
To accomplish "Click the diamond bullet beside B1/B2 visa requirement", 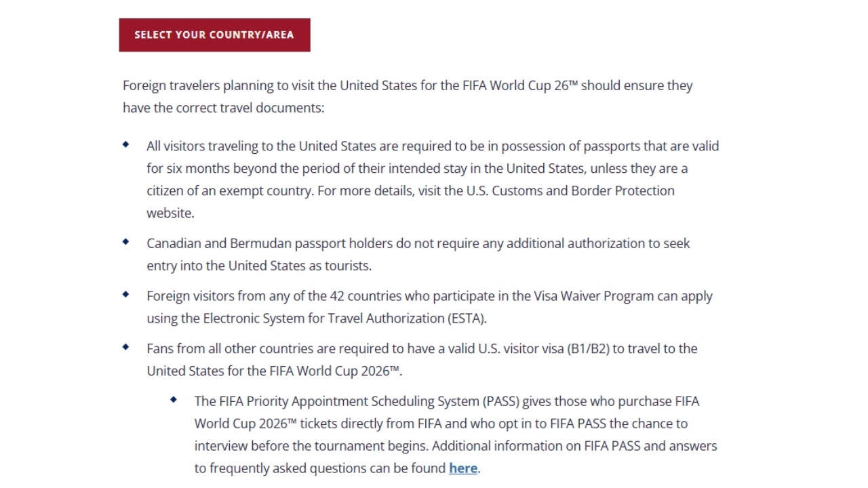I will point(126,346).
